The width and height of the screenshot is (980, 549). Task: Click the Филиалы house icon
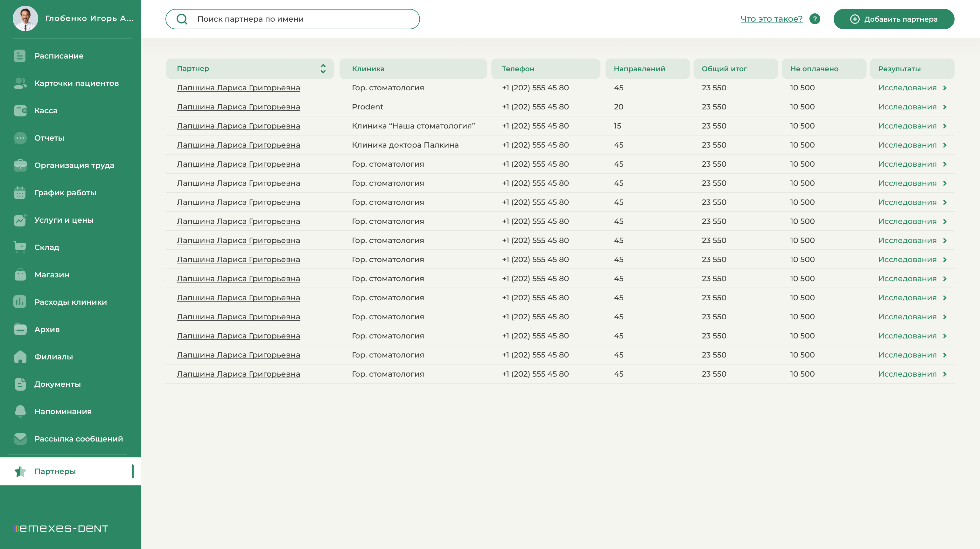(x=20, y=357)
